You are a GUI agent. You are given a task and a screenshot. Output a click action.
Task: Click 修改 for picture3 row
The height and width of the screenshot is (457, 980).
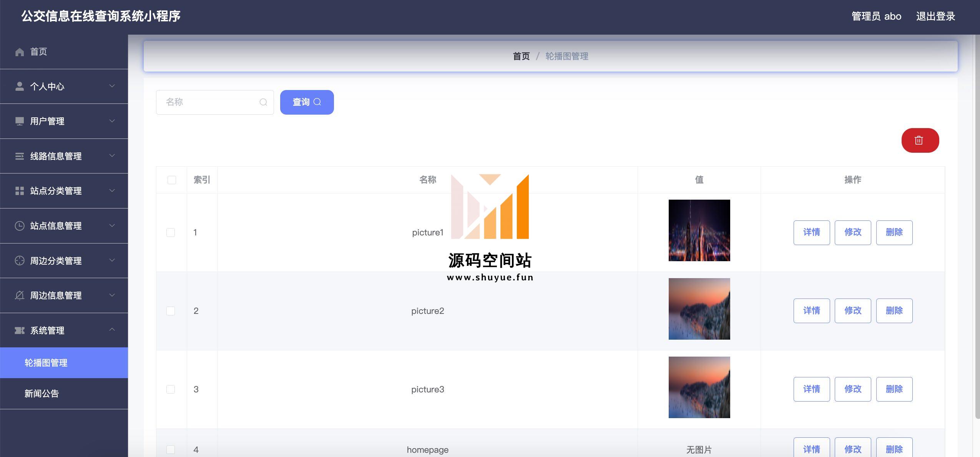pyautogui.click(x=853, y=389)
